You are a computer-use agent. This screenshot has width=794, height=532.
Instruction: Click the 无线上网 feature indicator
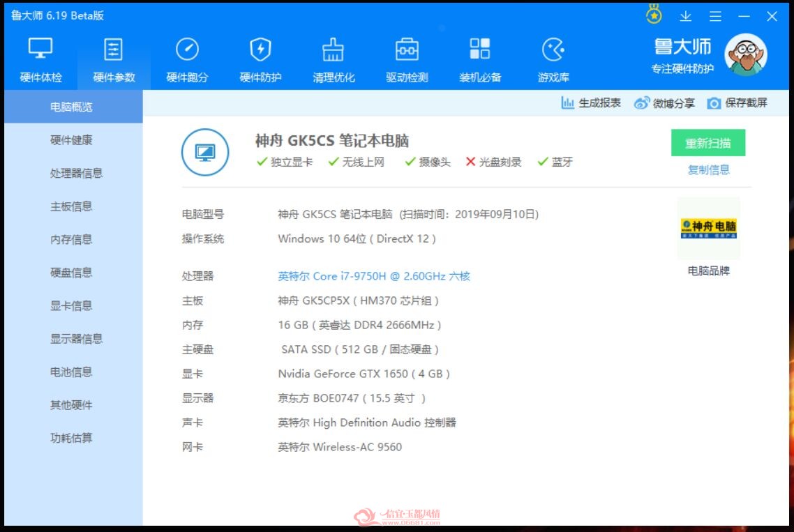pos(356,162)
